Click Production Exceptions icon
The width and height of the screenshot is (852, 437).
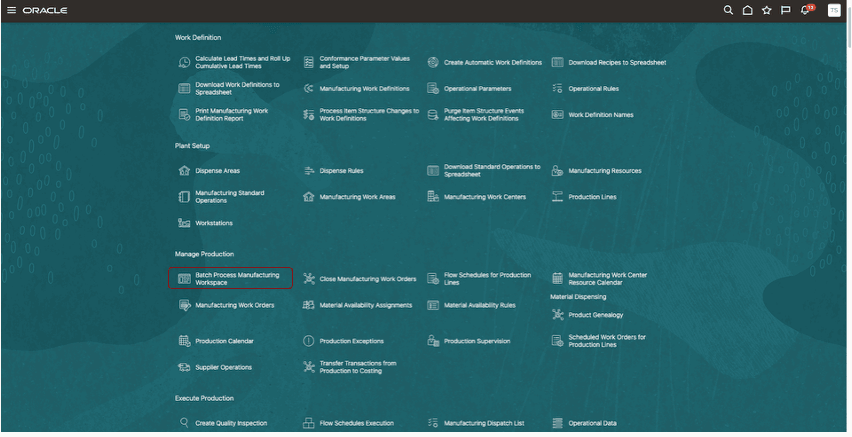pyautogui.click(x=309, y=341)
